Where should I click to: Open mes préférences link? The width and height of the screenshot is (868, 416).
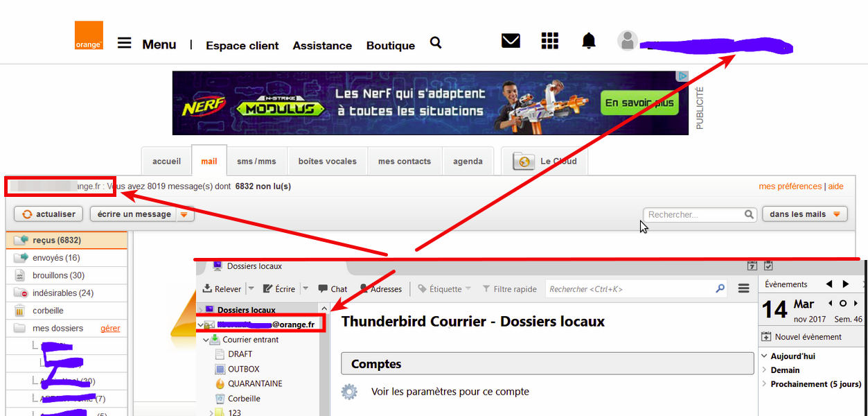tap(790, 187)
